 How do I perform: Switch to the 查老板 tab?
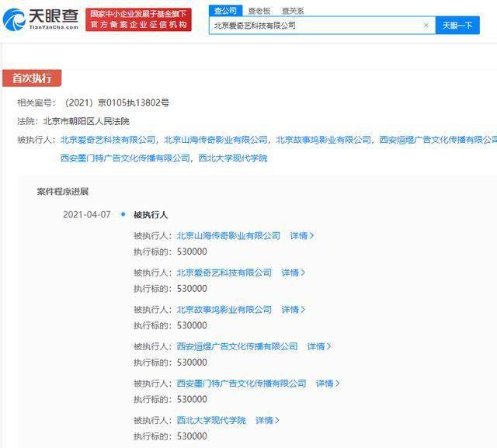click(259, 11)
